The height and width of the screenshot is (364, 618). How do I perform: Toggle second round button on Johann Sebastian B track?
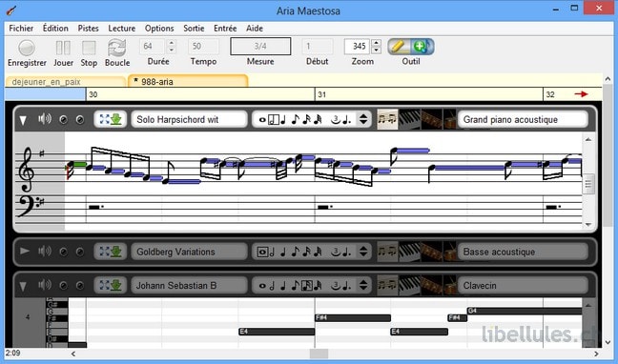pos(79,286)
